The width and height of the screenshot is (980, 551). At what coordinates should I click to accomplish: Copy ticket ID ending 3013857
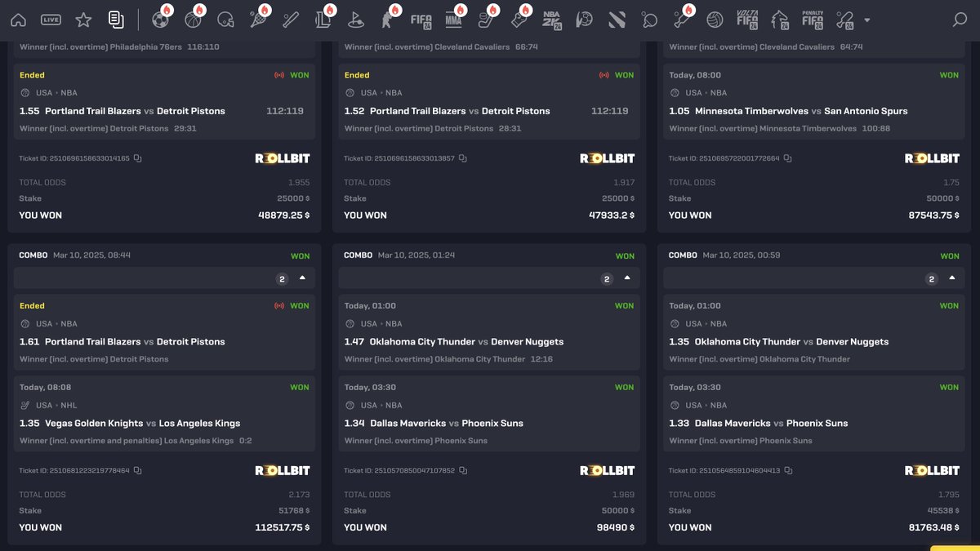point(463,158)
